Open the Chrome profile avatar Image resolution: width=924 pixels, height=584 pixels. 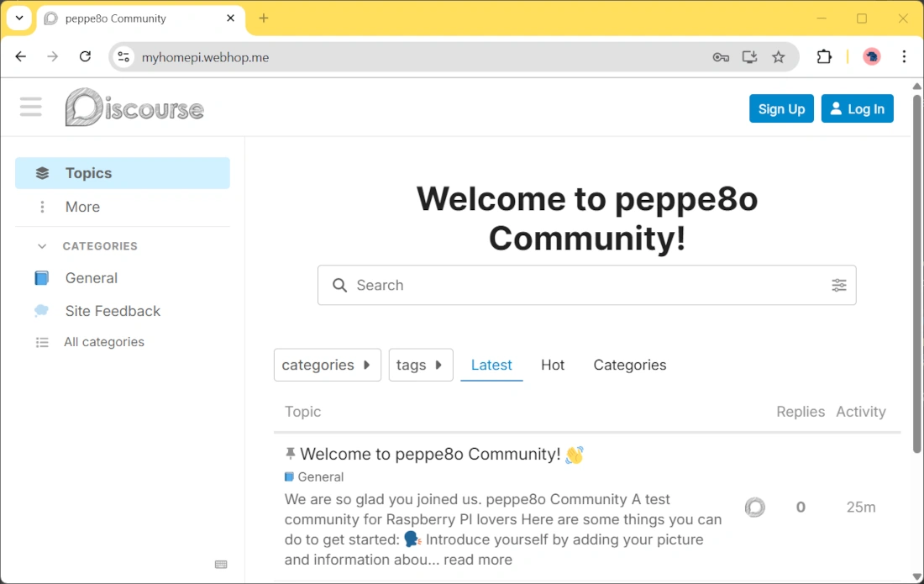[872, 56]
